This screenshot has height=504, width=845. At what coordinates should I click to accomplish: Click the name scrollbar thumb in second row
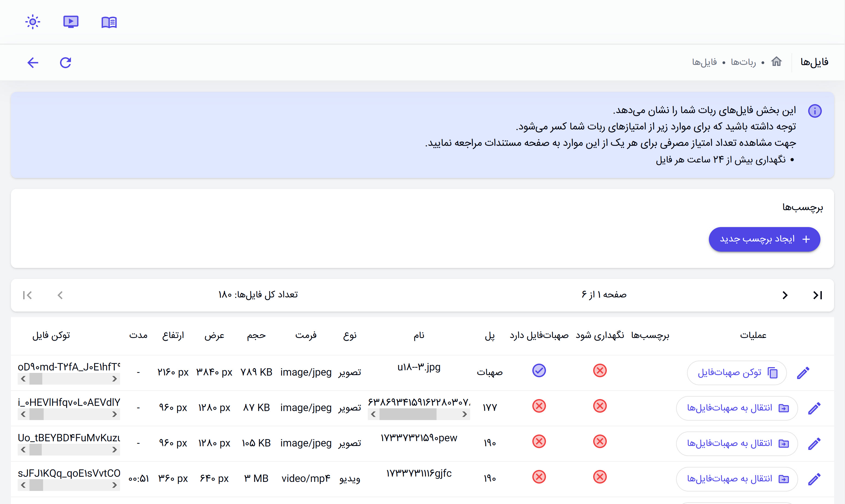pos(408,414)
